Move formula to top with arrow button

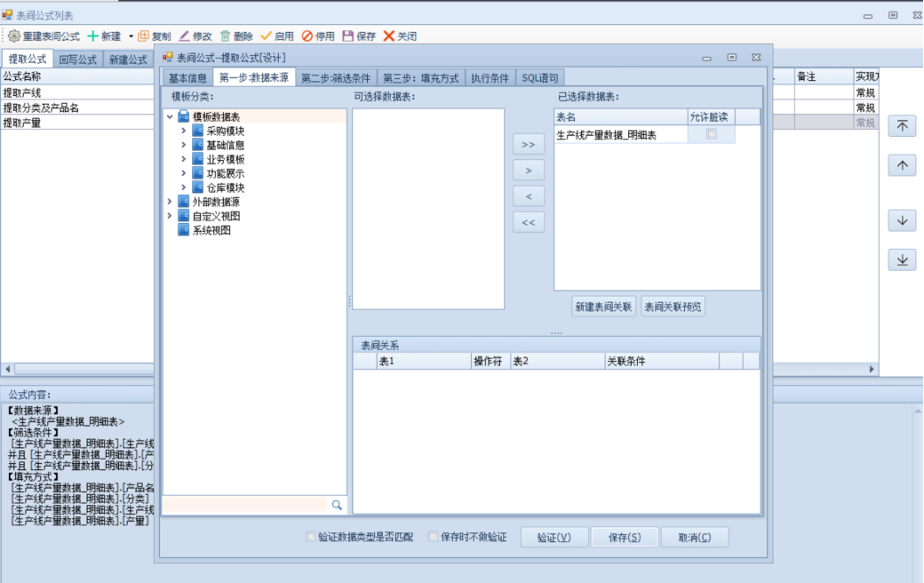pos(902,126)
